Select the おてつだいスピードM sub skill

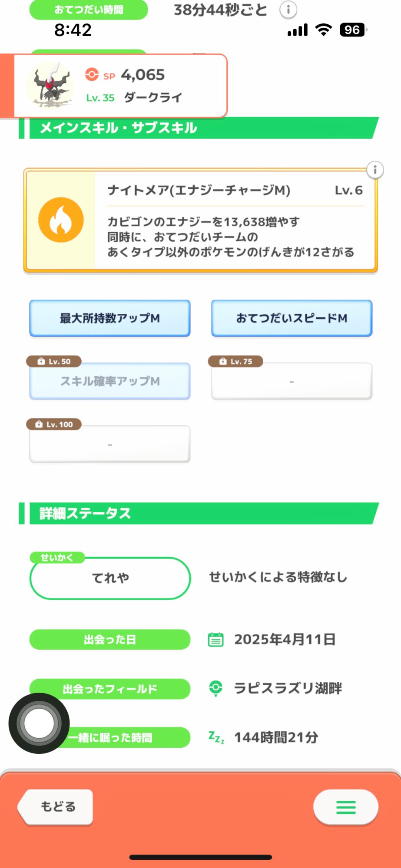pos(292,318)
